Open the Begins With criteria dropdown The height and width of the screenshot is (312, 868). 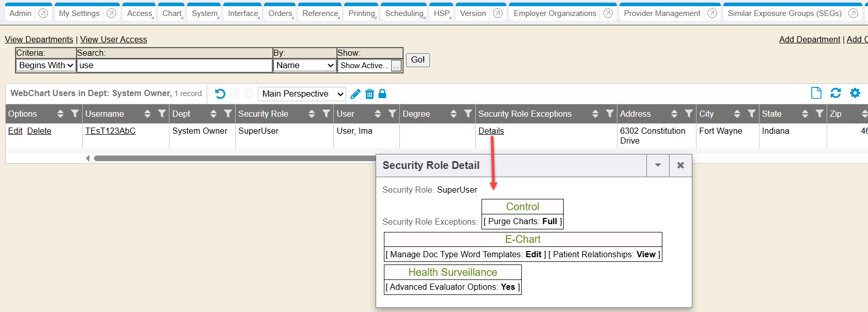click(x=46, y=66)
